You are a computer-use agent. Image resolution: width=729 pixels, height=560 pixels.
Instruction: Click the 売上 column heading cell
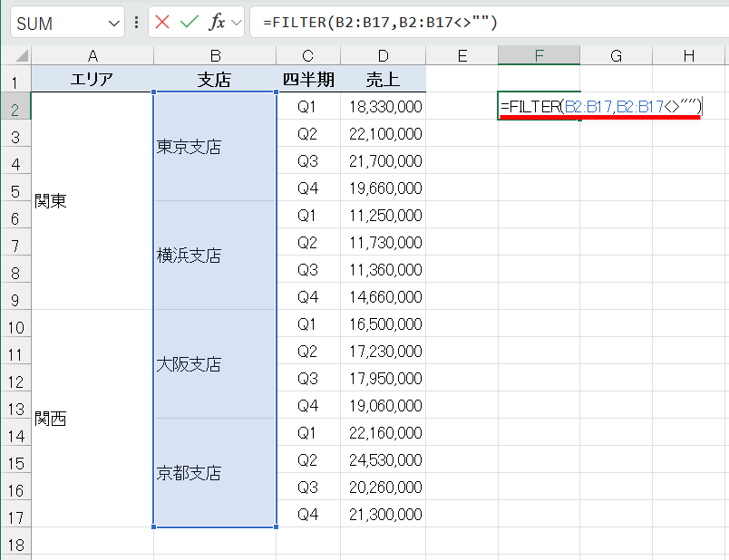(384, 79)
